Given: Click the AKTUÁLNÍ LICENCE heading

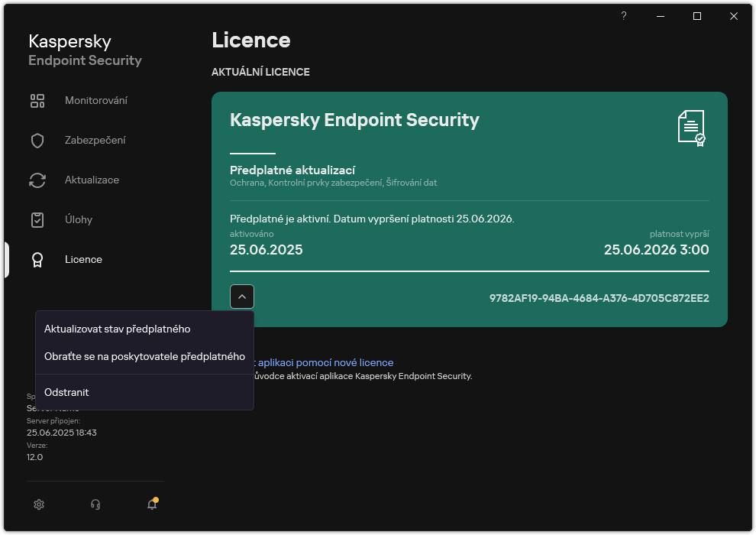Looking at the screenshot, I should [260, 72].
